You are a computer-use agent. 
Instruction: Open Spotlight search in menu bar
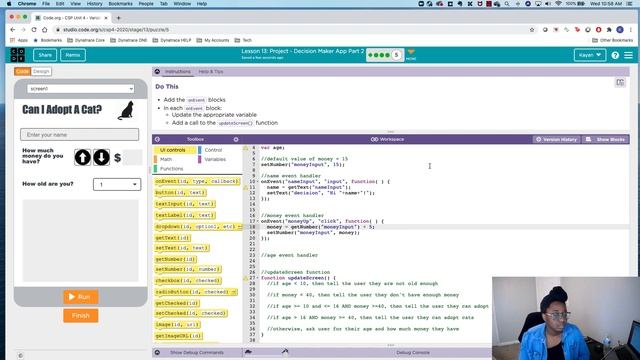click(507, 4)
